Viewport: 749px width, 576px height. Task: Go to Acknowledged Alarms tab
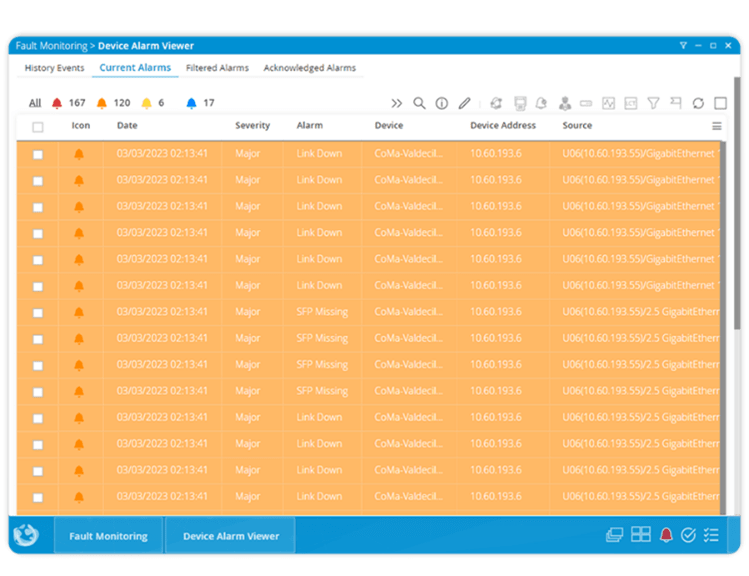point(310,68)
